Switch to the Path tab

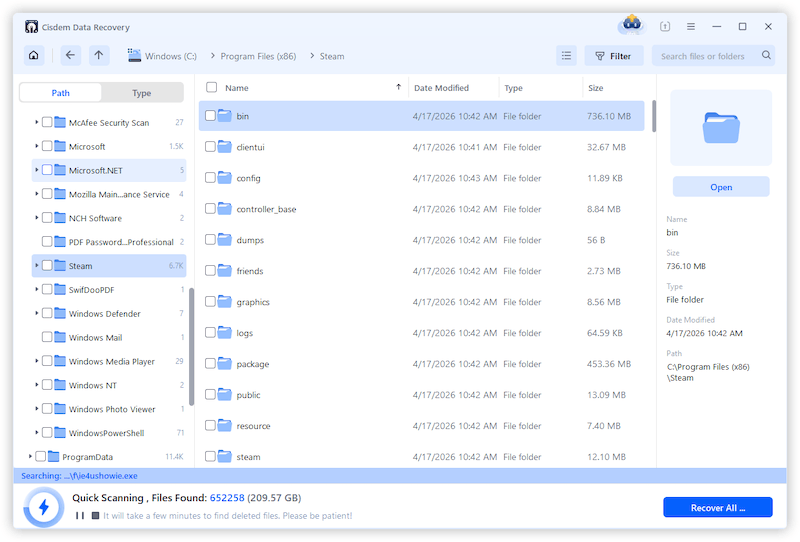coord(61,93)
